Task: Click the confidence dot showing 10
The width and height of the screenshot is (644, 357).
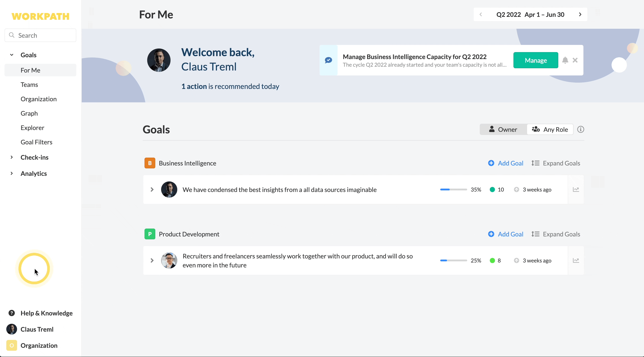Action: 492,189
